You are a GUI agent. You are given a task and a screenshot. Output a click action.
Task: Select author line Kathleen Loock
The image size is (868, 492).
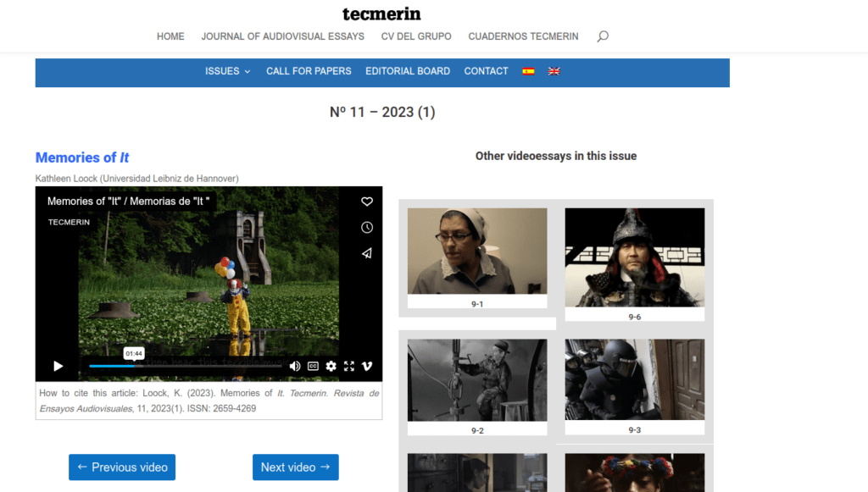[x=136, y=179]
